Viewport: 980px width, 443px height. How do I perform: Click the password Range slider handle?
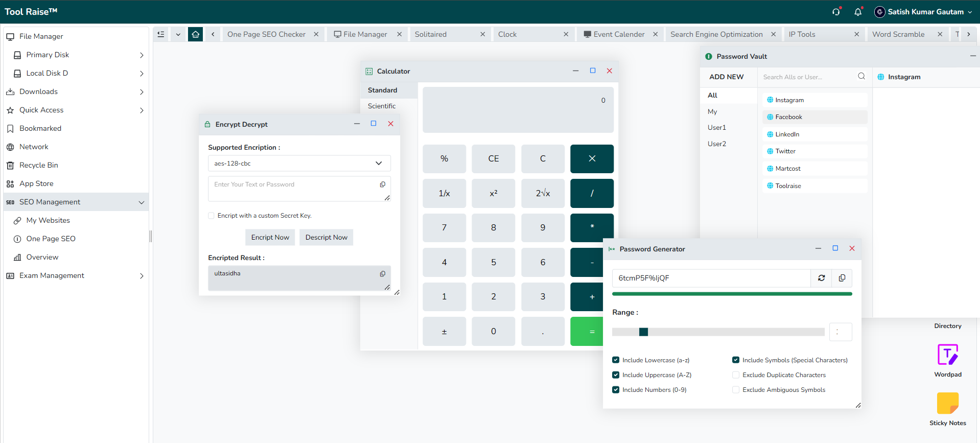click(643, 332)
